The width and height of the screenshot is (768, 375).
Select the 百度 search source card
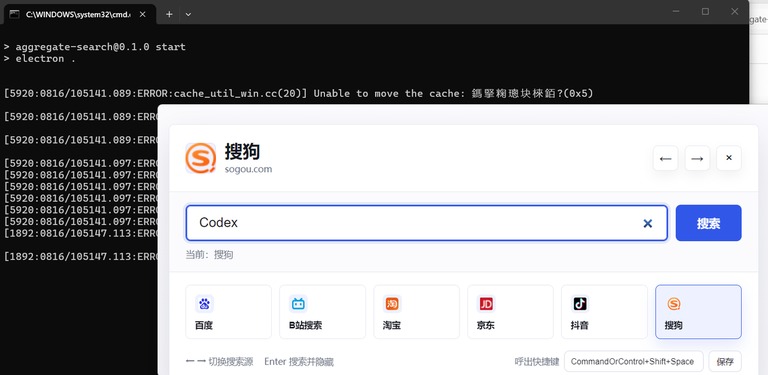[228, 312]
